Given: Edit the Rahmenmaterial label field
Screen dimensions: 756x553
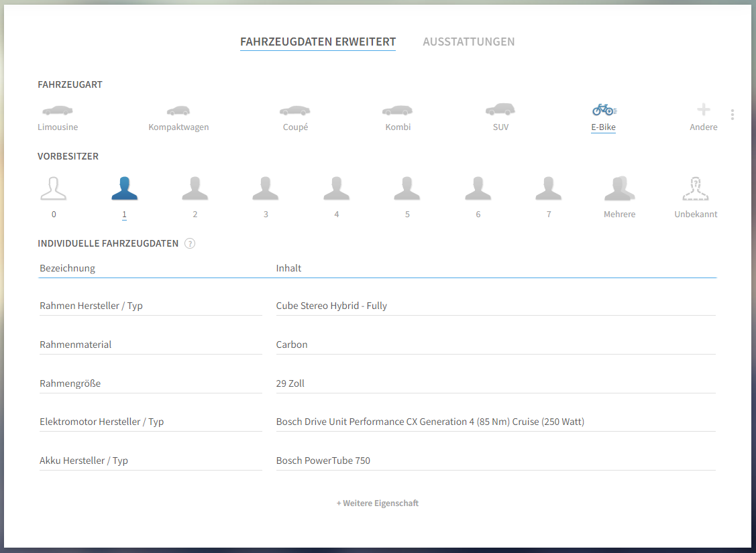Looking at the screenshot, I should [150, 345].
